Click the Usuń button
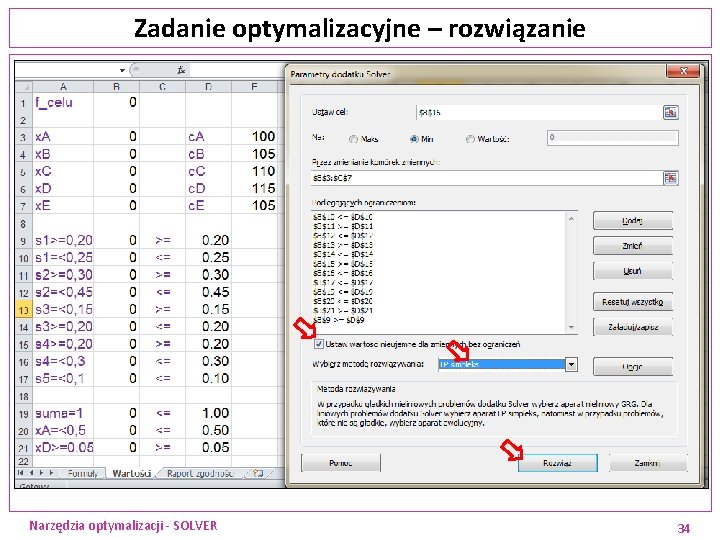 point(632,271)
